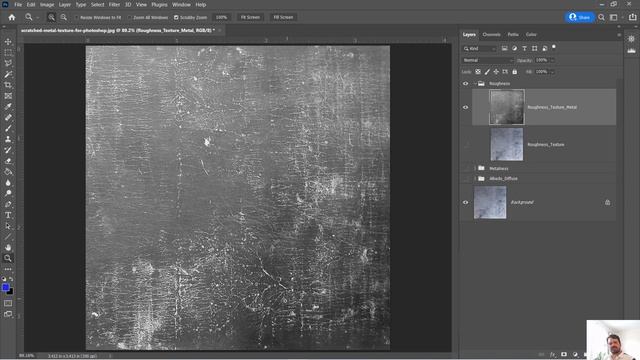The height and width of the screenshot is (360, 640).
Task: Expand the Metalness group
Action: (475, 168)
